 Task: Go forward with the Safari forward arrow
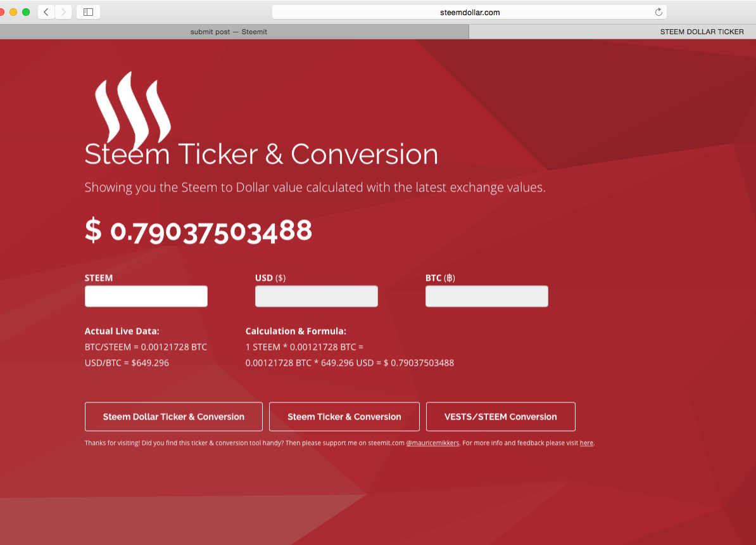pyautogui.click(x=63, y=12)
